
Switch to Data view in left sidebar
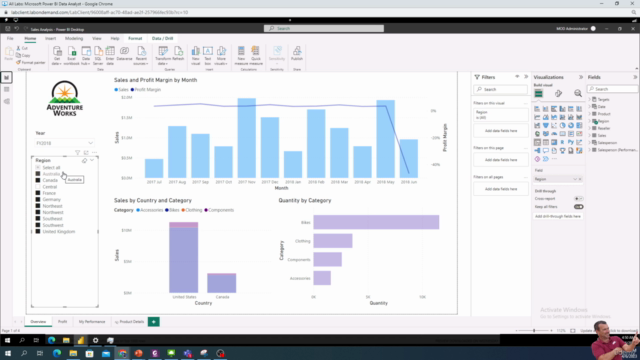point(7,89)
